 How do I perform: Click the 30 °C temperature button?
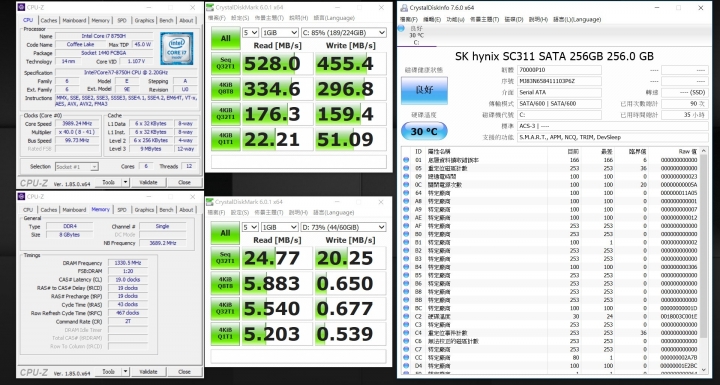point(424,131)
